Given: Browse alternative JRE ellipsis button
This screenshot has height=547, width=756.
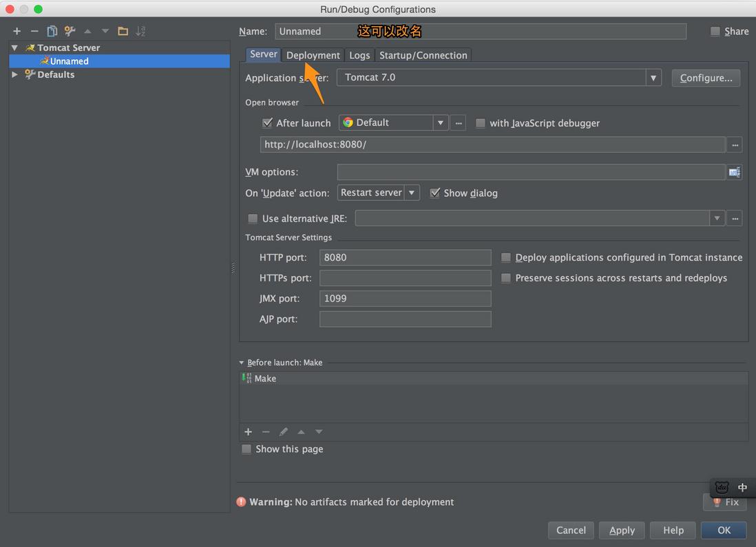Looking at the screenshot, I should coord(735,218).
